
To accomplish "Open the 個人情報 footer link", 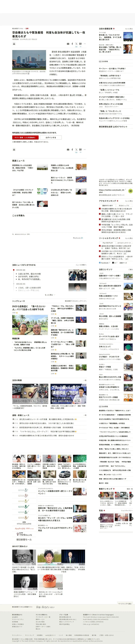I will click(x=69, y=635).
